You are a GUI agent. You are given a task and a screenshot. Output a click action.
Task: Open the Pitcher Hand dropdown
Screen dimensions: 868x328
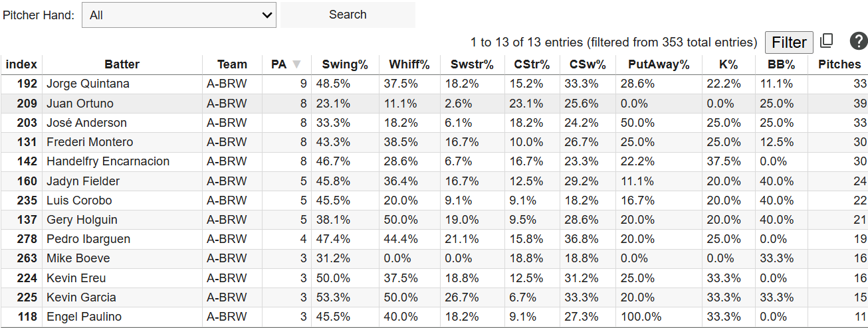click(179, 15)
